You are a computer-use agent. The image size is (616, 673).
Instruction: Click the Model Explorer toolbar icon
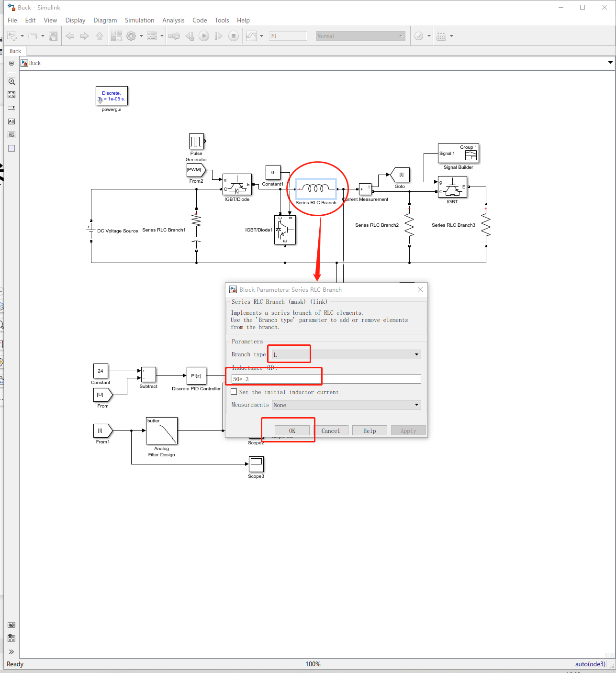click(x=152, y=36)
